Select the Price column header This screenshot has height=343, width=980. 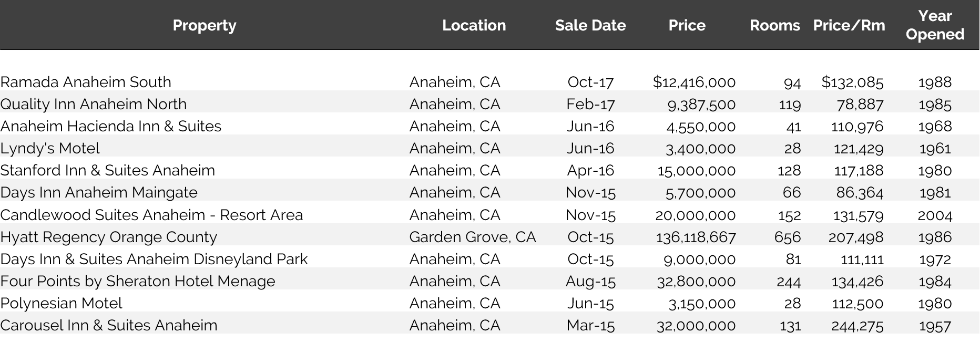(687, 25)
